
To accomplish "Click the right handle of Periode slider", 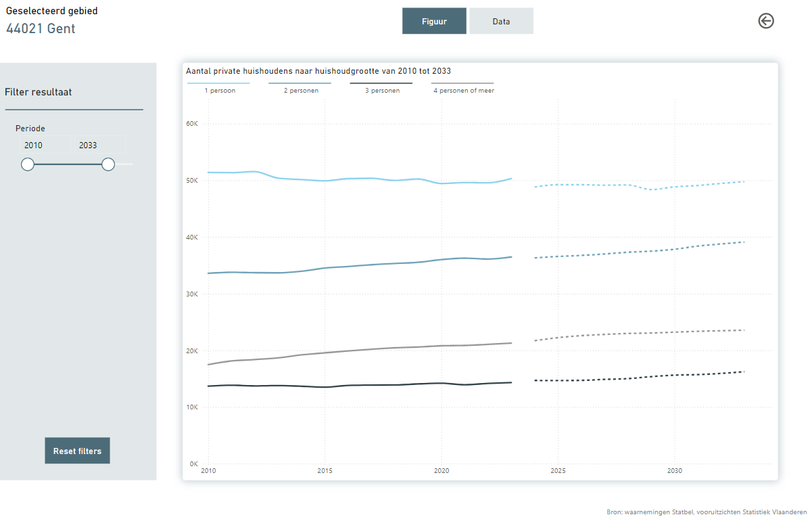I will [x=108, y=164].
